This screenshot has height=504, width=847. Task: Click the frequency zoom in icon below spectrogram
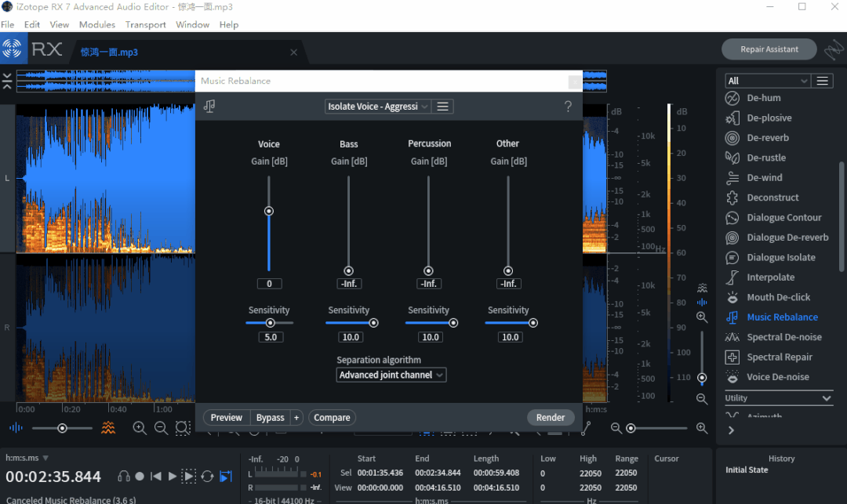point(702,428)
